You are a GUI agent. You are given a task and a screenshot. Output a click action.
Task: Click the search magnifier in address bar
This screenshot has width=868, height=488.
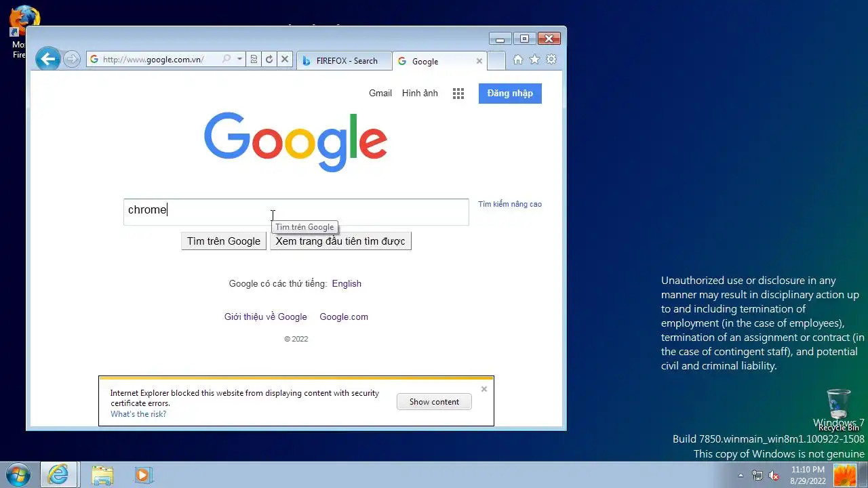226,59
